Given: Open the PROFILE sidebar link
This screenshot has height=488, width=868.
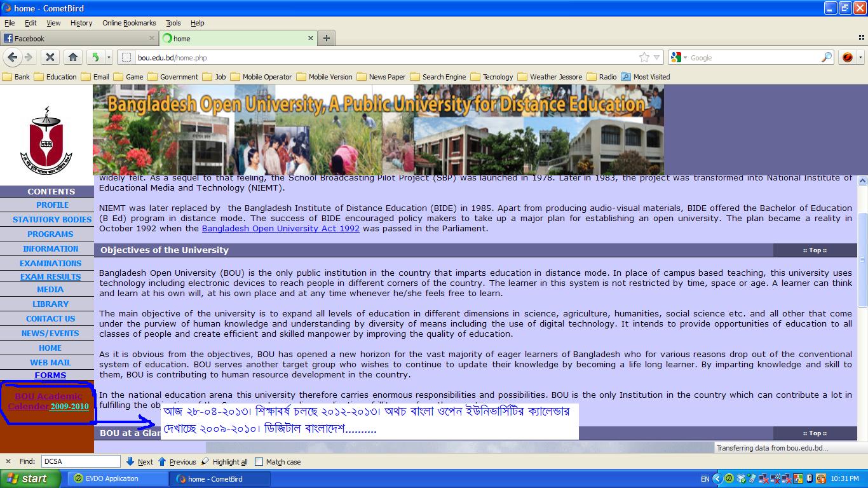Looking at the screenshot, I should (52, 205).
